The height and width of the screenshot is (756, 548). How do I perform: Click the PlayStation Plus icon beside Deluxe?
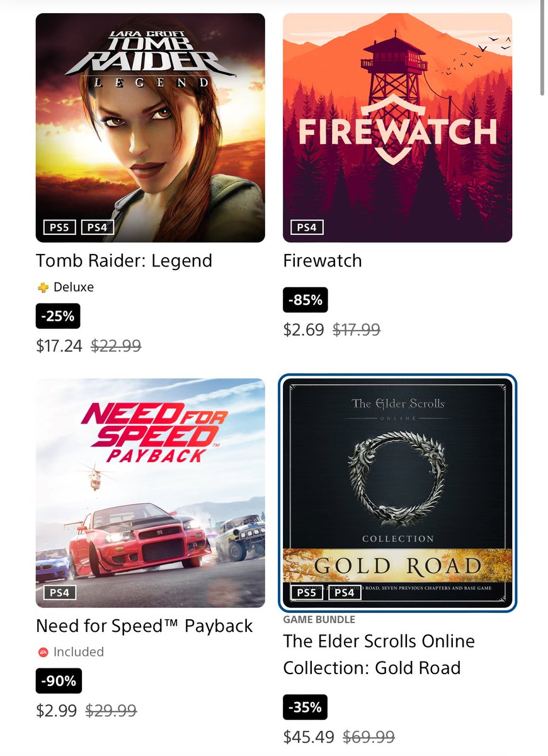point(43,287)
